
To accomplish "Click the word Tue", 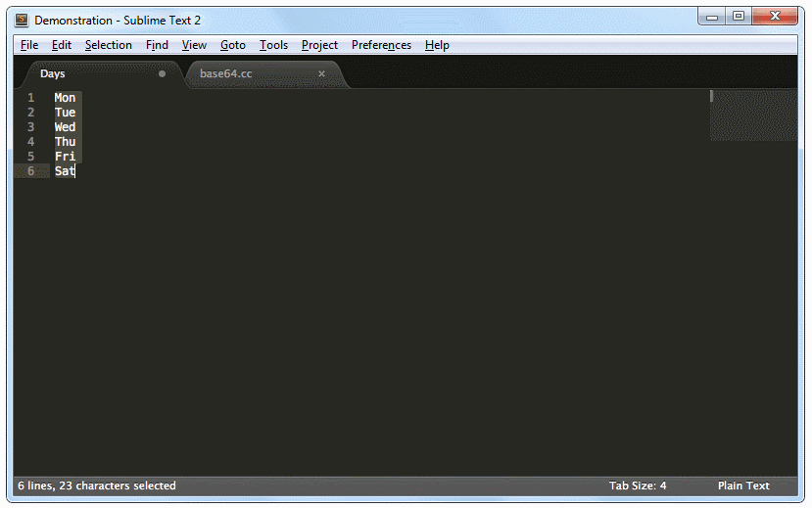I will (x=66, y=113).
